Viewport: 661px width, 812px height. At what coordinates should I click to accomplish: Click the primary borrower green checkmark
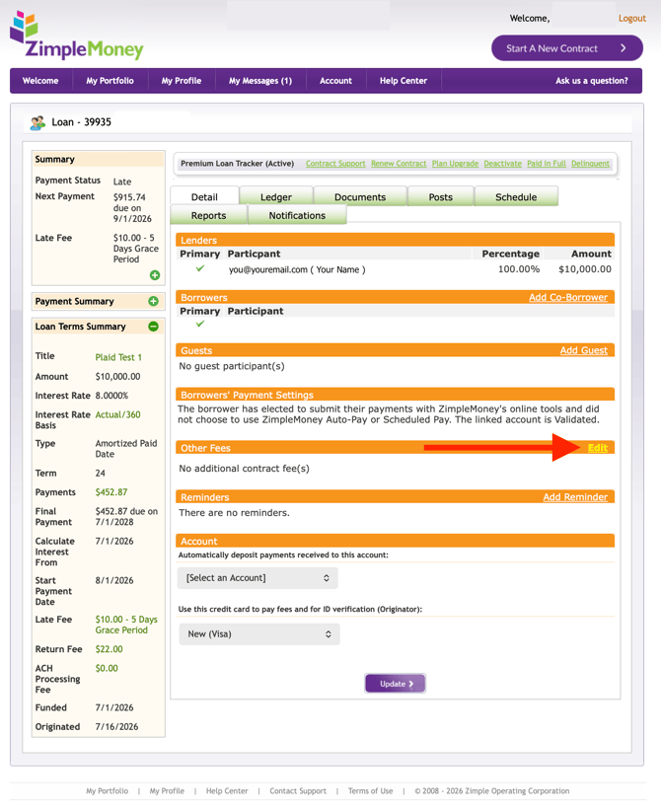200,324
